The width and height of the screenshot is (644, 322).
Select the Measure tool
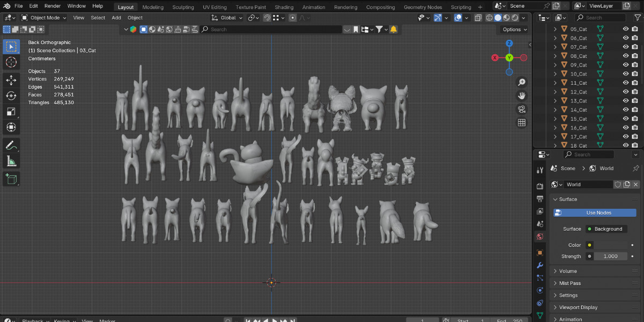[x=11, y=160]
